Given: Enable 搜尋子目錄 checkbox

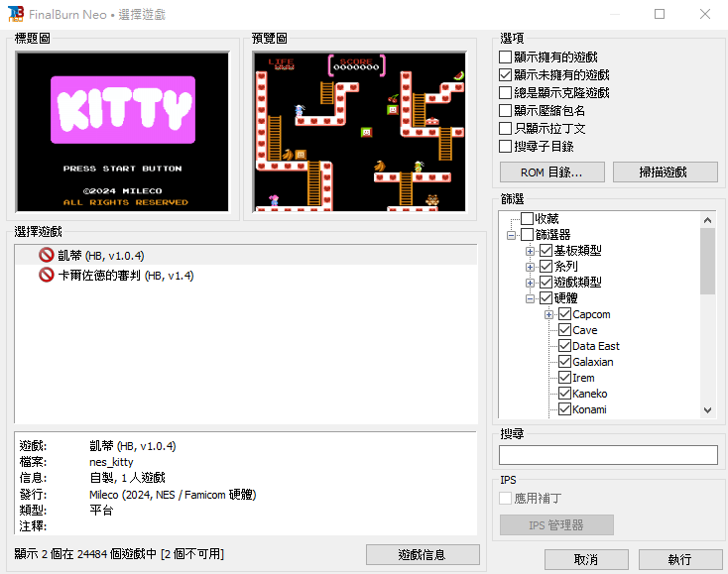Looking at the screenshot, I should pyautogui.click(x=505, y=146).
